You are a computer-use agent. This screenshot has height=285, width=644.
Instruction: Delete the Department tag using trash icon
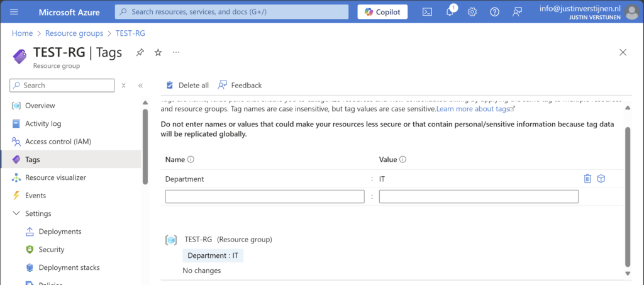click(587, 179)
